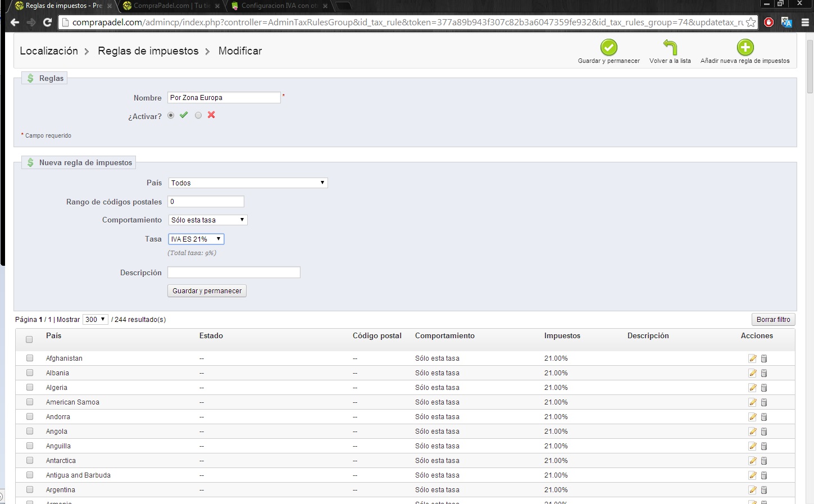Click the green Guardar y permanecer toolbar icon
This screenshot has height=504, width=814.
[x=608, y=47]
